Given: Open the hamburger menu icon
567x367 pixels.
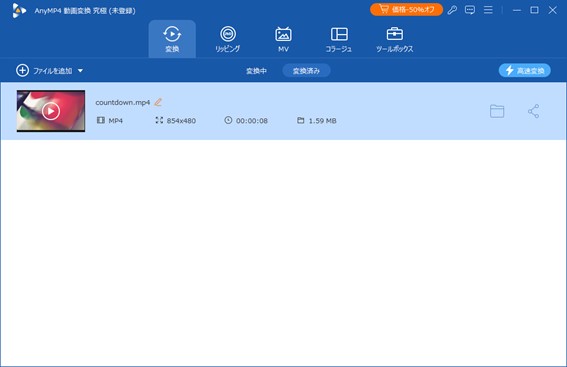Looking at the screenshot, I should (488, 10).
